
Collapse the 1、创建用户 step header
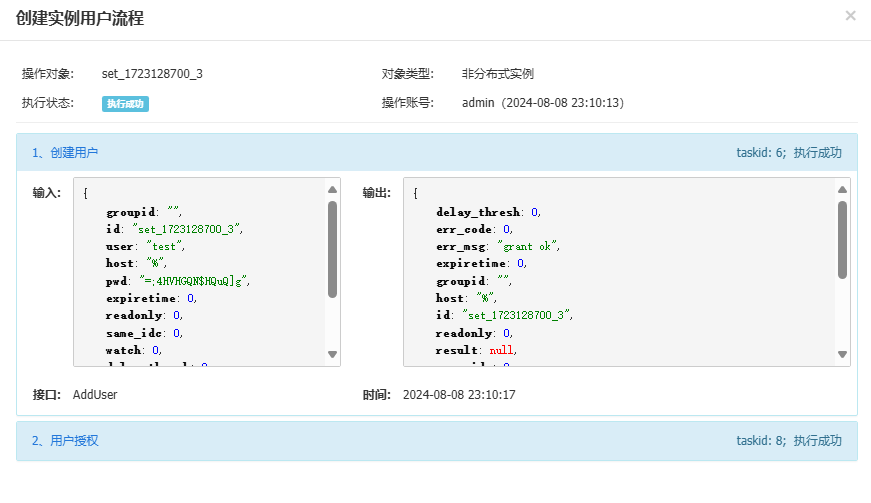[x=437, y=152]
